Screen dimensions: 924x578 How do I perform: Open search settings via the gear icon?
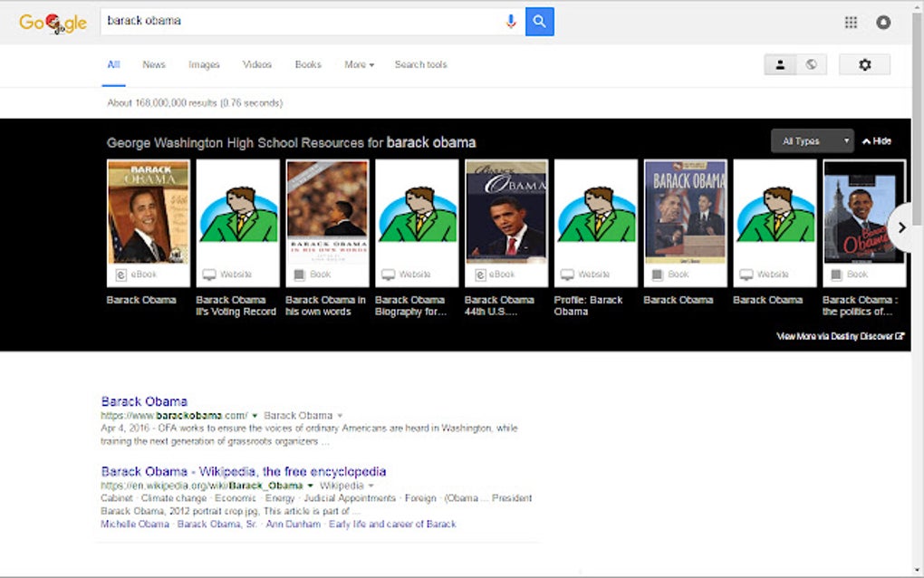click(x=864, y=64)
